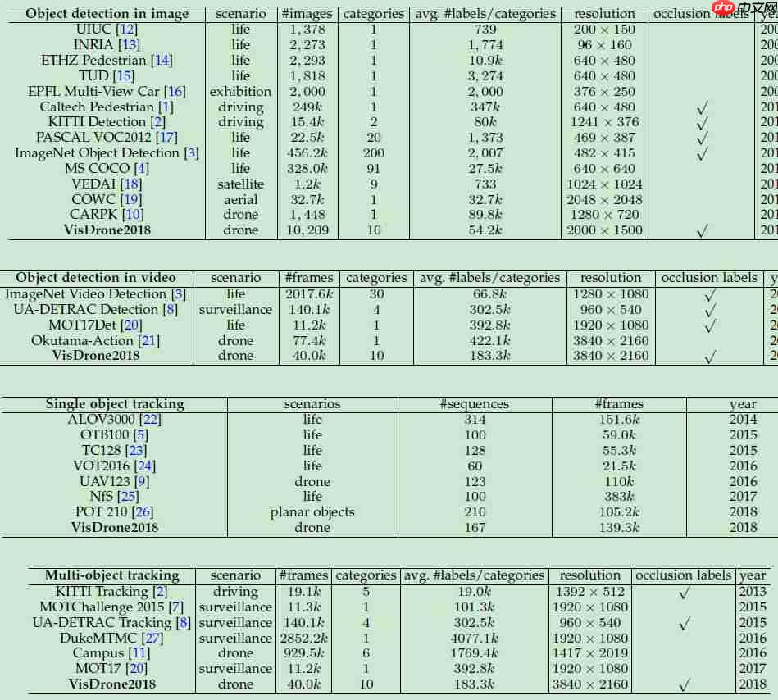
Task: Click VisDrone2018 in Object detection in image table
Action: point(107,230)
